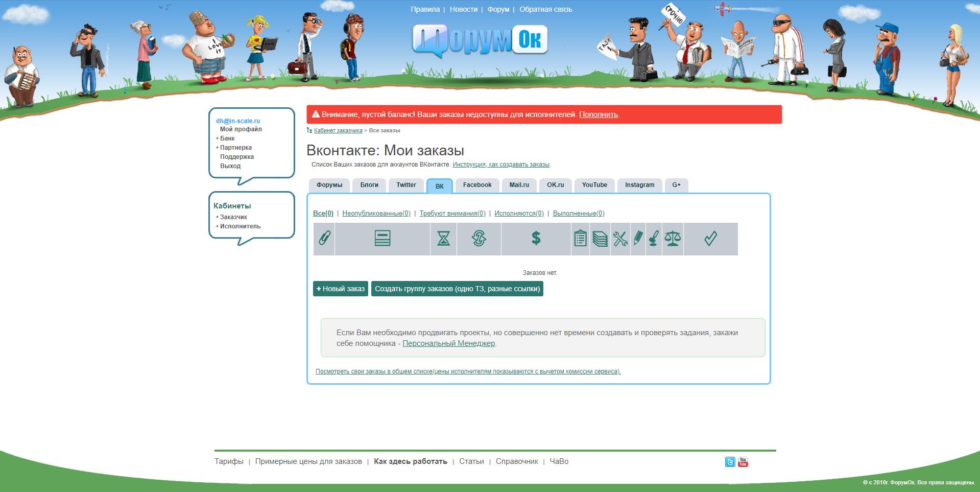Filter by Требуют внимания(0)
This screenshot has width=980, height=492.
(452, 214)
